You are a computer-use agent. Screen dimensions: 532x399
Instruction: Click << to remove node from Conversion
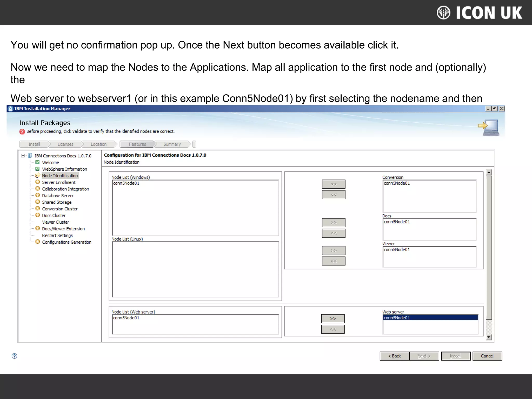(x=334, y=195)
